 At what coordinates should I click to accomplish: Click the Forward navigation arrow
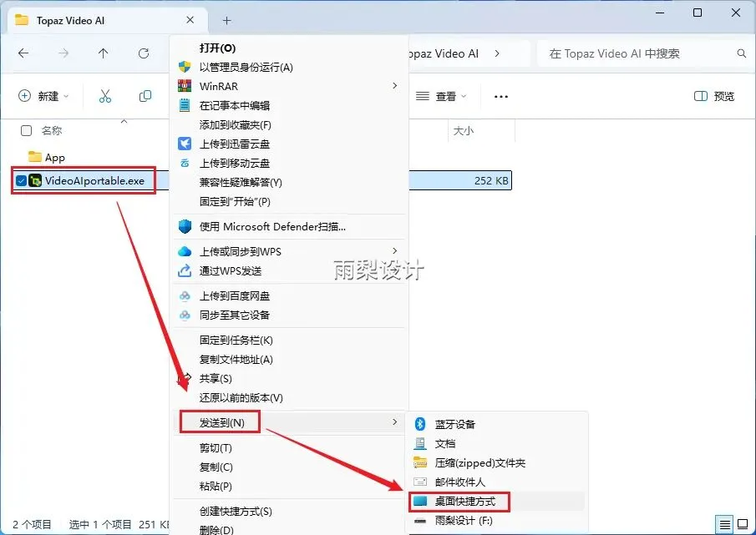pyautogui.click(x=63, y=53)
